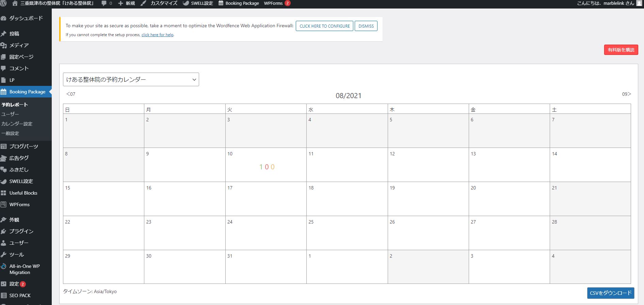Viewport: 644px width, 305px height.
Task: Click the WordPress logo icon in admin bar
Action: point(4,3)
